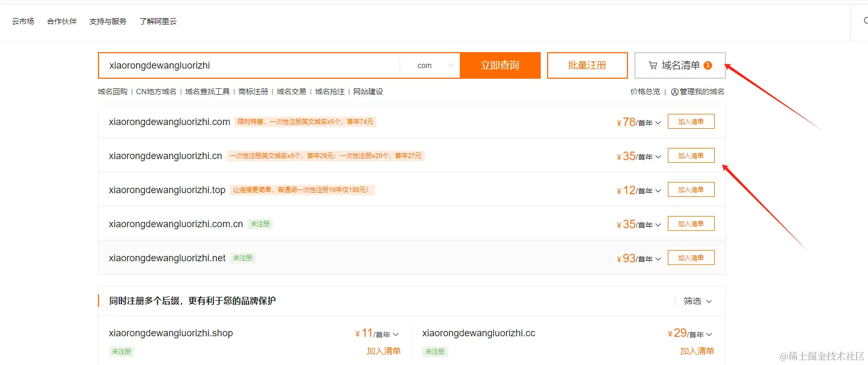
Task: Open 管理我的域名 link
Action: click(702, 92)
